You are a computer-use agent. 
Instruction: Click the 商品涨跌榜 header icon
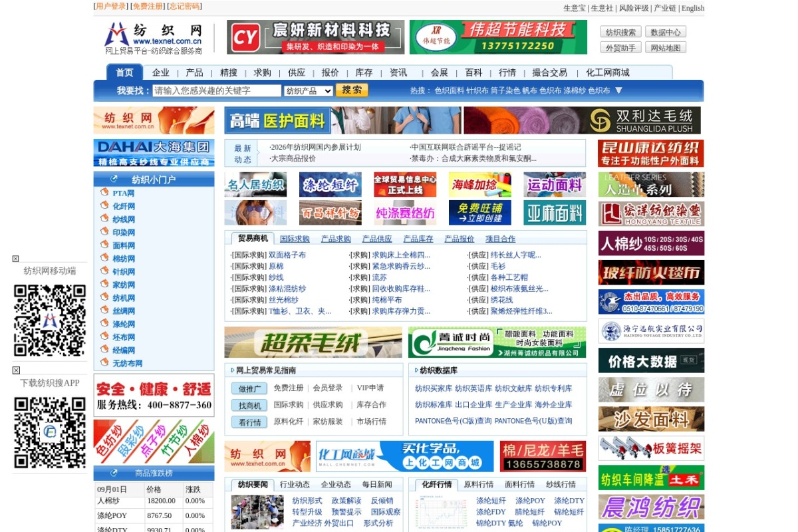(x=114, y=473)
